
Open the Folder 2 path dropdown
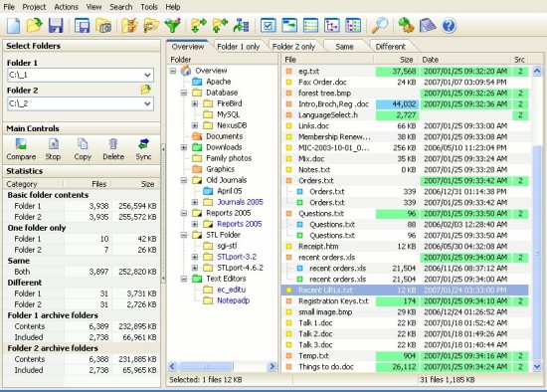click(147, 103)
